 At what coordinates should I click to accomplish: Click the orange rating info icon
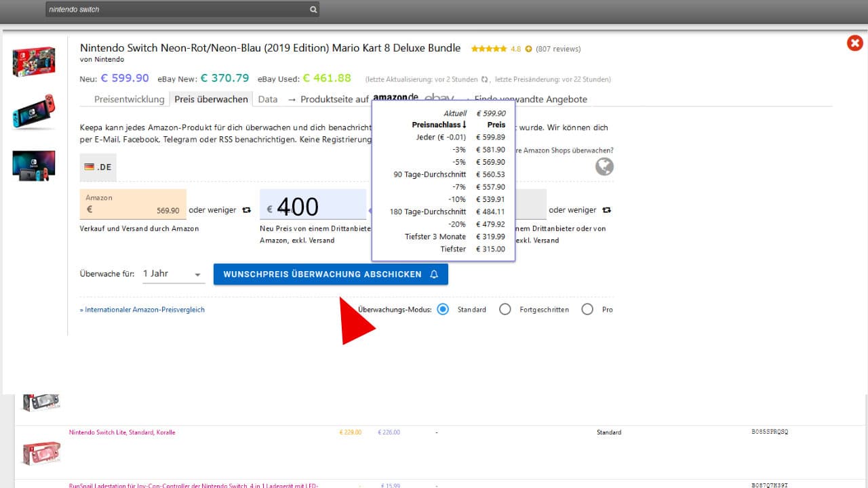(528, 49)
